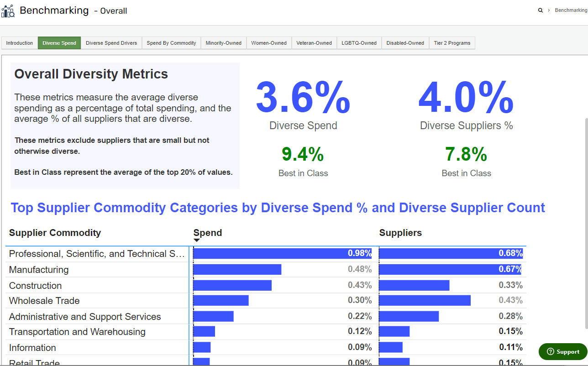Click the breadcrumb chevron next to the search
This screenshot has height=366, width=588.
click(548, 10)
